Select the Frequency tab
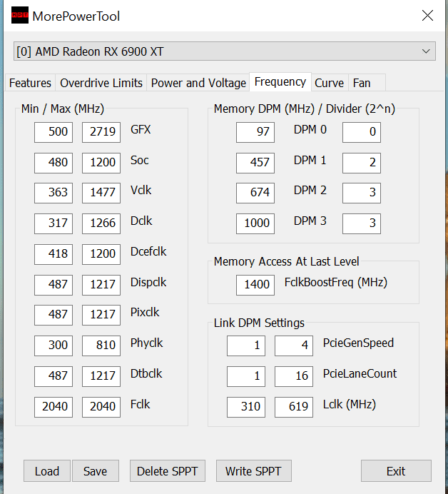 tap(280, 81)
